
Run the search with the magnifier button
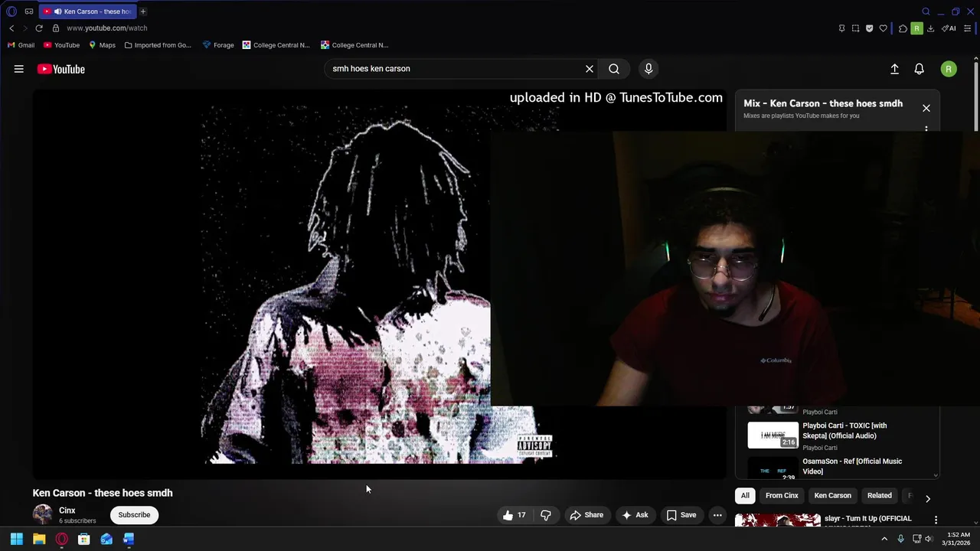(x=614, y=69)
